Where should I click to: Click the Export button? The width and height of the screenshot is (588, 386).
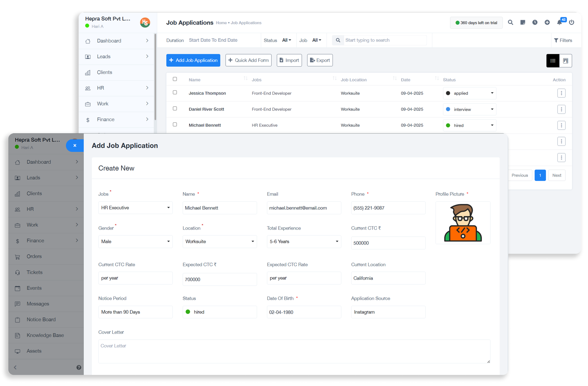tap(320, 60)
